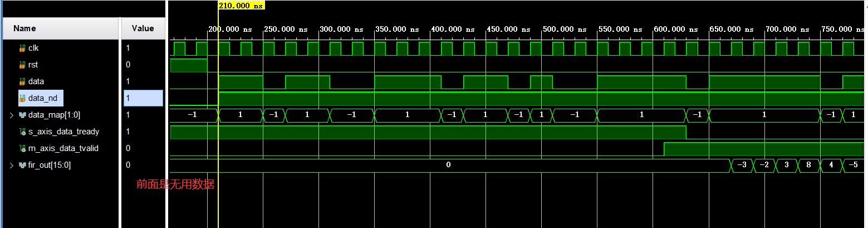Click the icon beside the data signal
868x228 pixels.
[22, 82]
